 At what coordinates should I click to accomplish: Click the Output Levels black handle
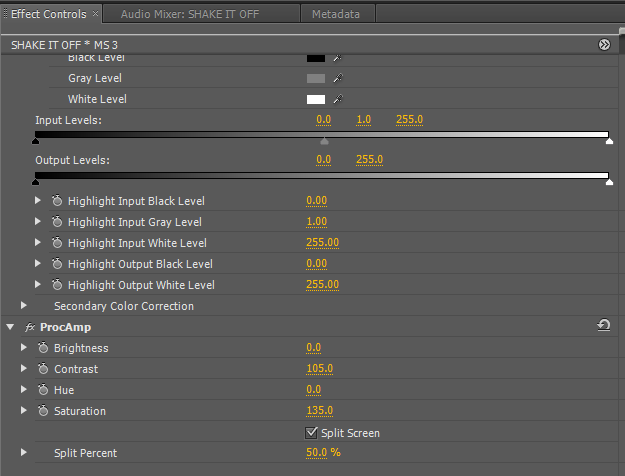pyautogui.click(x=35, y=182)
